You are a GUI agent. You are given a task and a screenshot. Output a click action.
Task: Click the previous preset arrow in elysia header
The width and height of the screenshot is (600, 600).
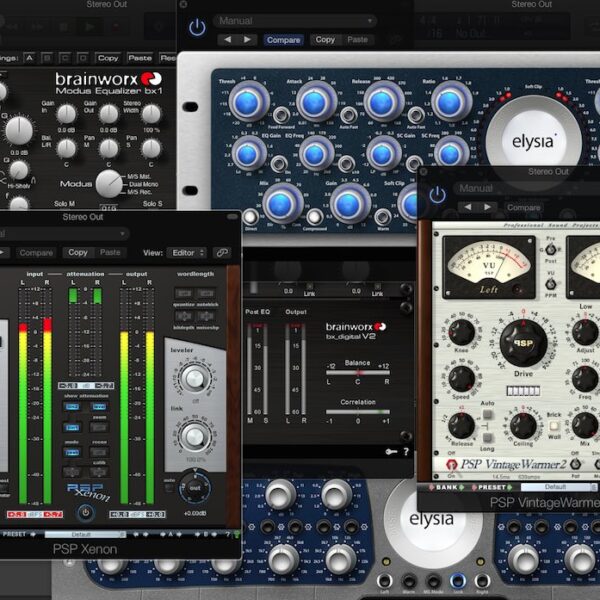click(x=226, y=40)
